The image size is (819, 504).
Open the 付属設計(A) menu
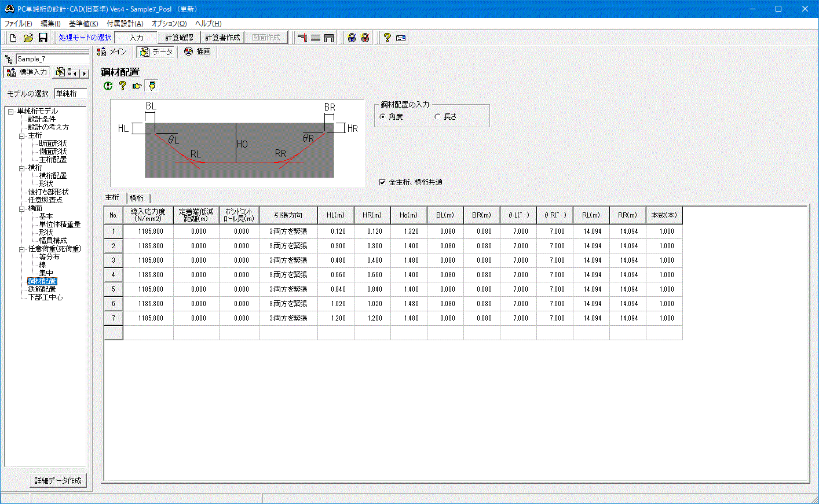[x=125, y=24]
